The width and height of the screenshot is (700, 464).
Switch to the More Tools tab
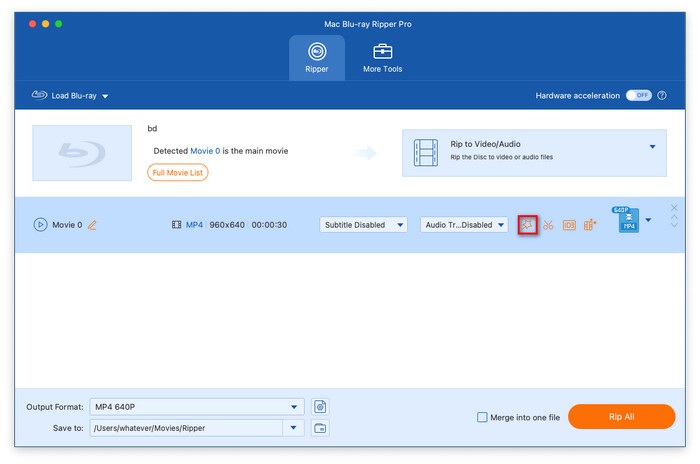(382, 56)
